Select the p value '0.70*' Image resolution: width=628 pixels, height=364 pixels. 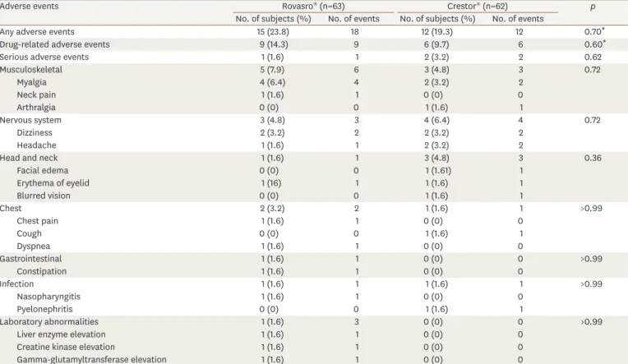pos(594,32)
